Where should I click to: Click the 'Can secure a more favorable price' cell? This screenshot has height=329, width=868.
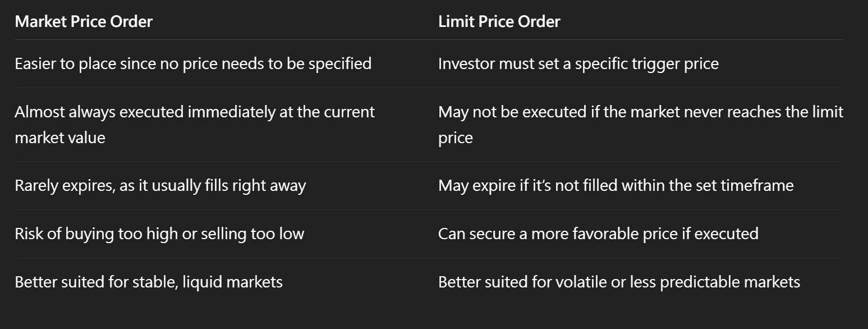point(598,234)
